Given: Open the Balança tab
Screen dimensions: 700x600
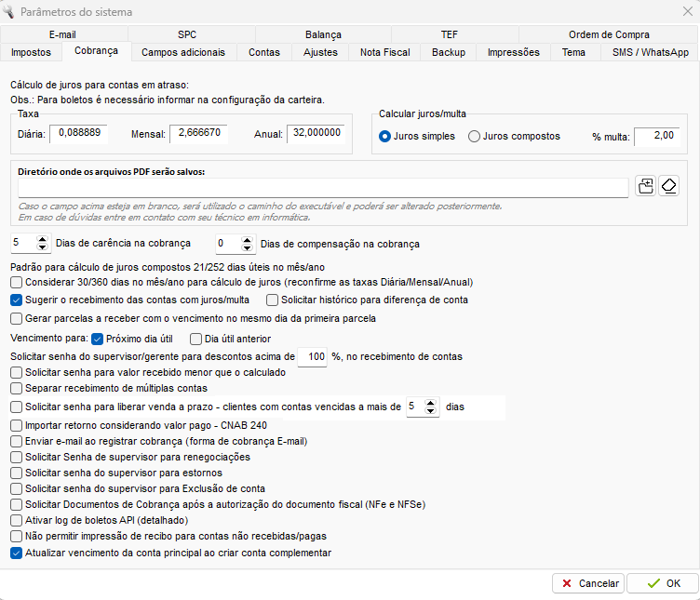Looking at the screenshot, I should point(323,34).
